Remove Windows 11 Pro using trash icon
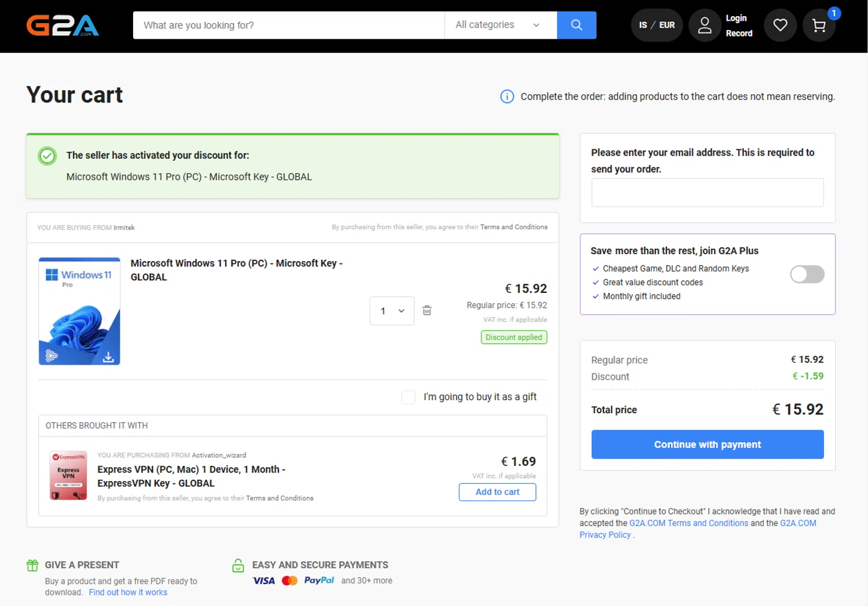The image size is (868, 606). [x=427, y=311]
